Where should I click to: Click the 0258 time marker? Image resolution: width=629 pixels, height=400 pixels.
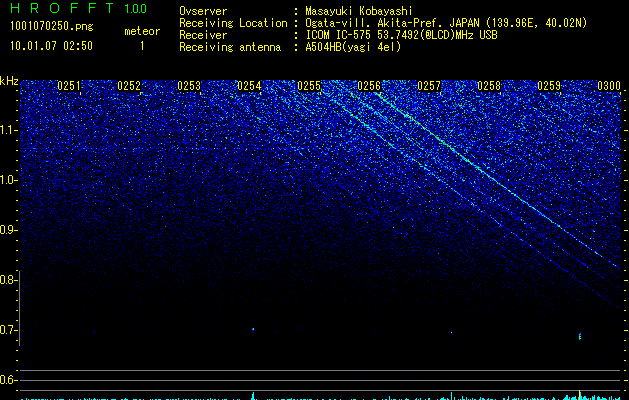click(x=489, y=86)
